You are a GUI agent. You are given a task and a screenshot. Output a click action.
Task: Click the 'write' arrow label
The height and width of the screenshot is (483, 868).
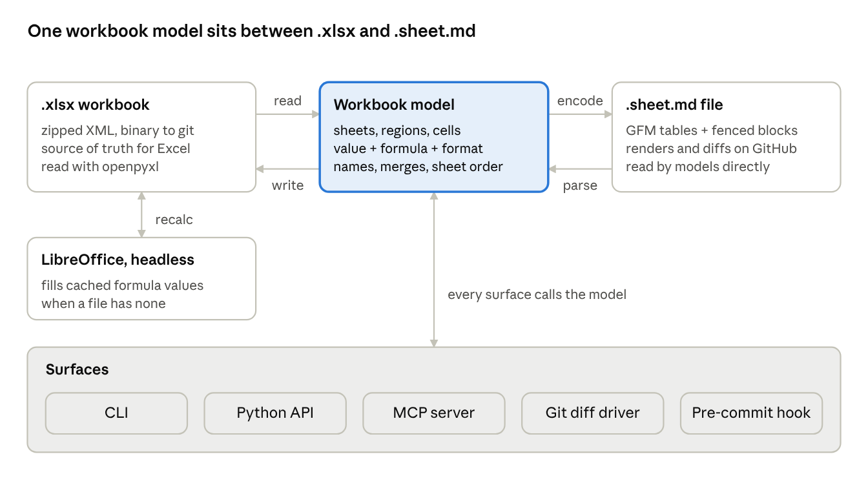(x=287, y=185)
